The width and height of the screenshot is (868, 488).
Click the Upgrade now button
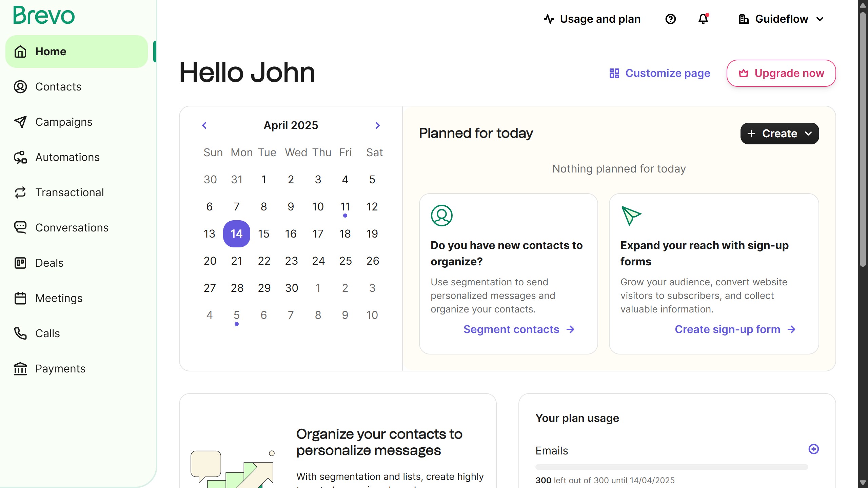[x=781, y=73]
